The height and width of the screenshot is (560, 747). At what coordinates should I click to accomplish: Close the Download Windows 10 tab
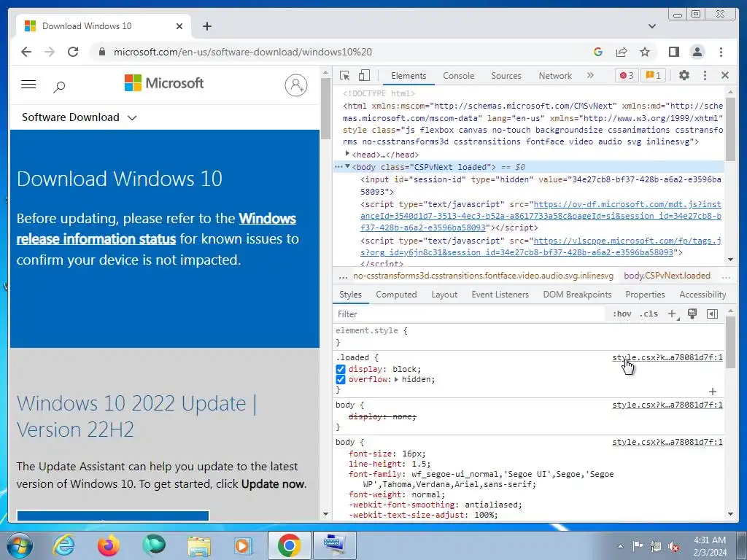pyautogui.click(x=179, y=26)
